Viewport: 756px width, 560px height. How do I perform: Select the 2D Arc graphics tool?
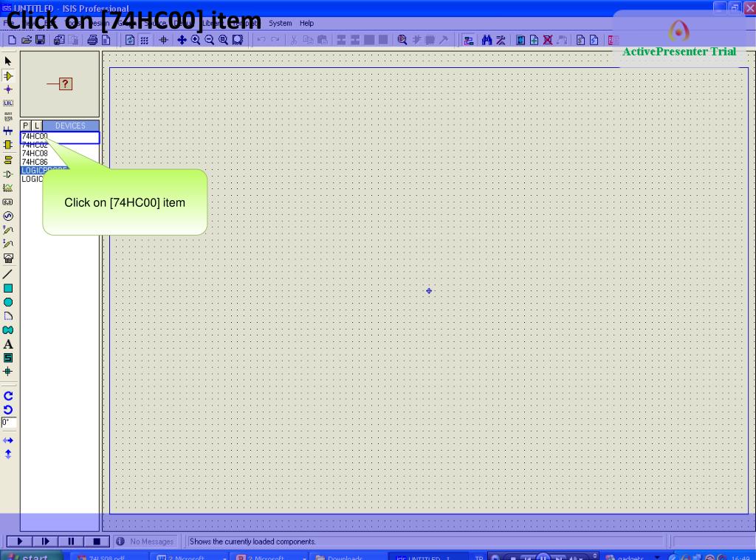(8, 316)
